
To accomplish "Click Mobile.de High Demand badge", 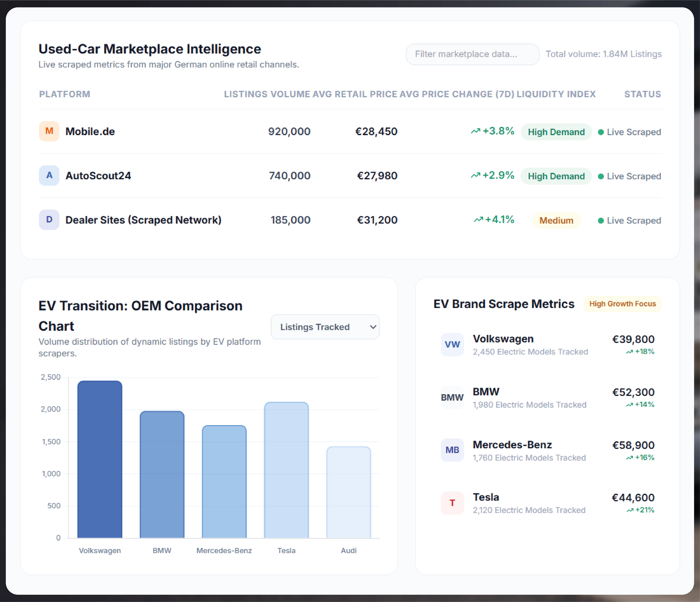I will point(556,132).
